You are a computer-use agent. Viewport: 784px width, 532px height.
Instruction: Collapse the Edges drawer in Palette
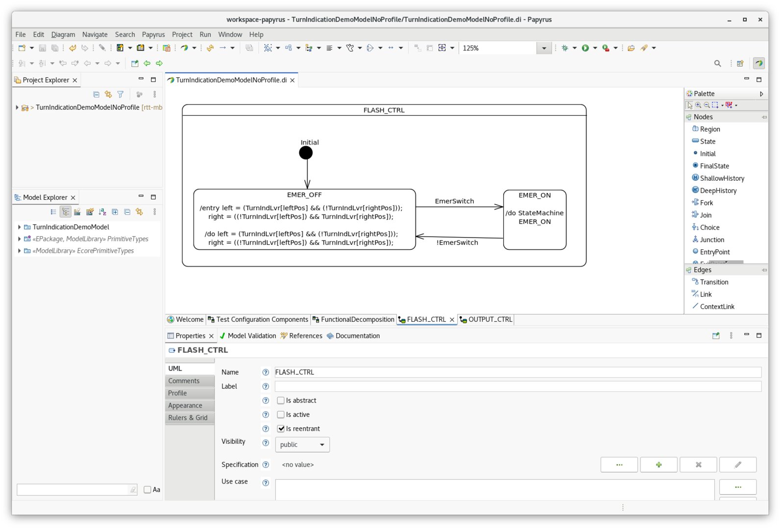764,270
